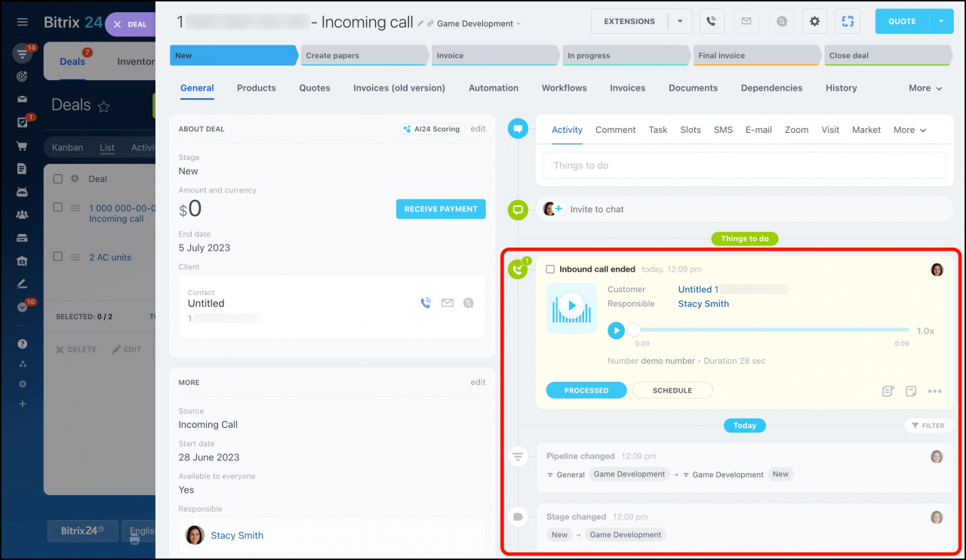Click the AI24 Scoring button
The width and height of the screenshot is (966, 560).
tap(432, 129)
